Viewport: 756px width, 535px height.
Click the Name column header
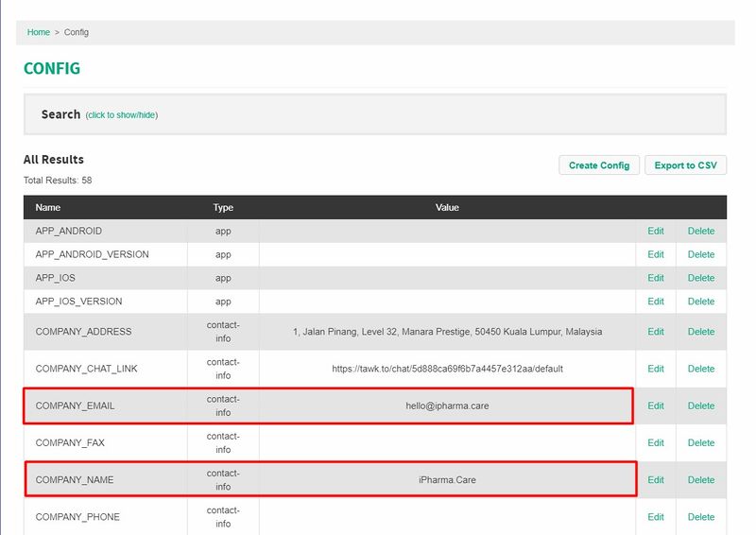coord(48,207)
